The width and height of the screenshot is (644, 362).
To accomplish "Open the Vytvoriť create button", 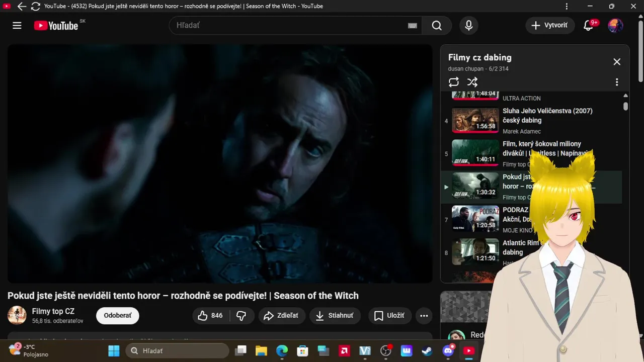I will point(550,25).
